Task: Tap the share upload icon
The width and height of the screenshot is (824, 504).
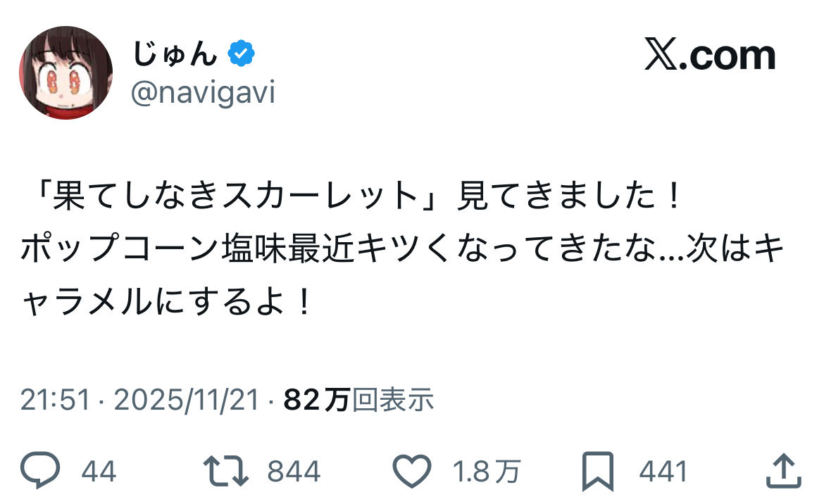Action: tap(782, 470)
